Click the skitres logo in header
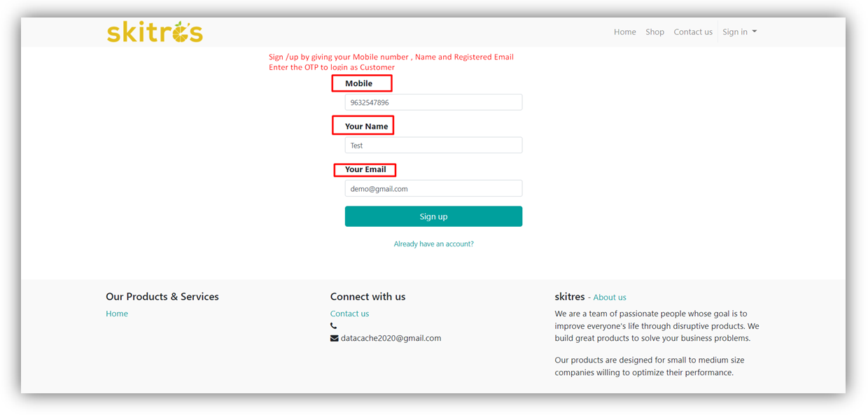Image resolution: width=868 pixels, height=415 pixels. 155,31
